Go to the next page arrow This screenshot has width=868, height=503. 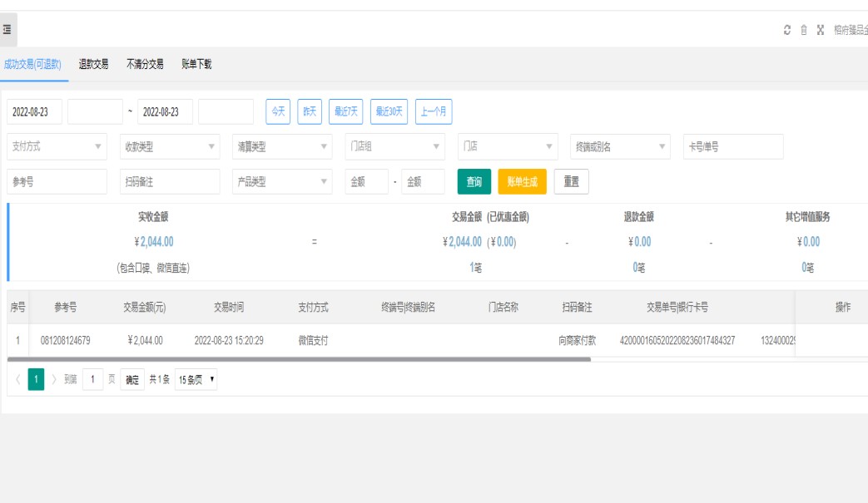click(x=55, y=380)
